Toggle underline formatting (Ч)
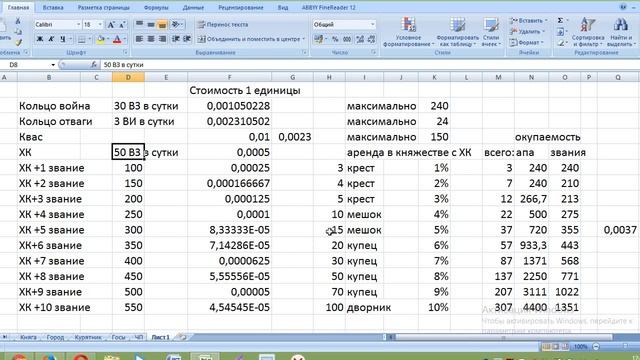Screen dimensions: 640x360 click(62, 39)
